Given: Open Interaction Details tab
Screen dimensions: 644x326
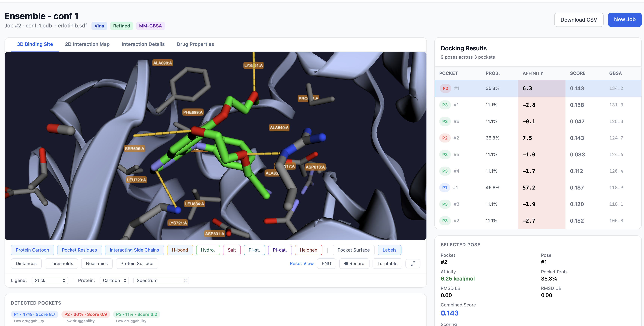Looking at the screenshot, I should (143, 44).
